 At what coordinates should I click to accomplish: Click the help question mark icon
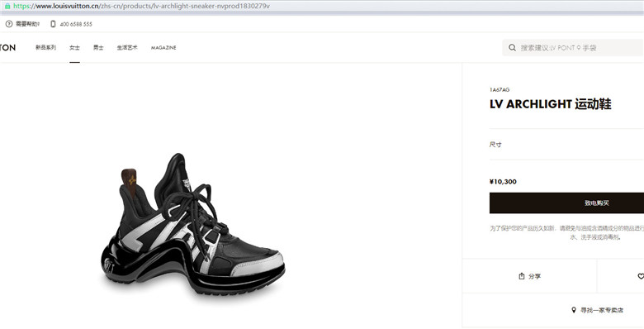click(8, 24)
